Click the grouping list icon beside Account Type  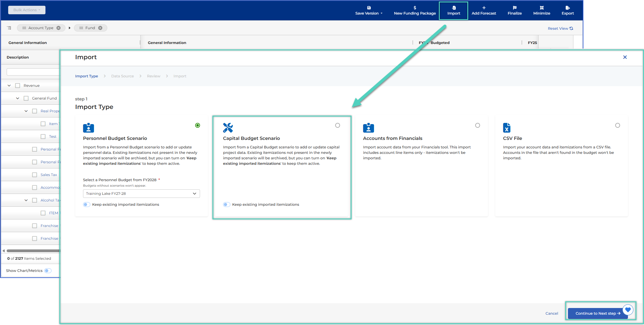(9, 28)
